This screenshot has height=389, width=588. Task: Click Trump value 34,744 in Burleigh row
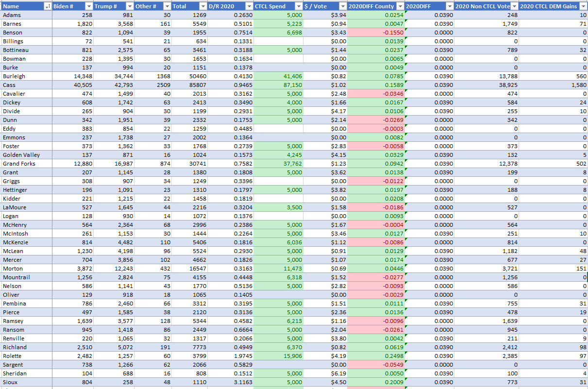(114, 76)
